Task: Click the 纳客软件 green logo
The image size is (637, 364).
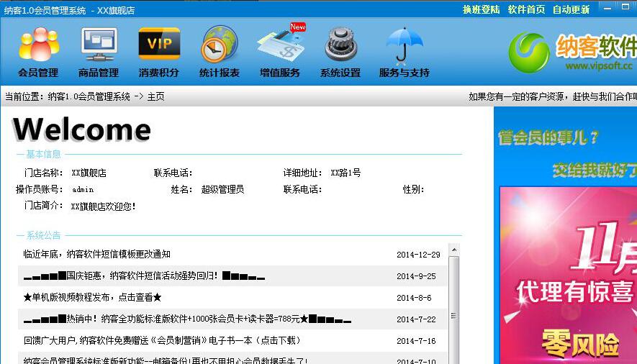Action: pos(528,53)
